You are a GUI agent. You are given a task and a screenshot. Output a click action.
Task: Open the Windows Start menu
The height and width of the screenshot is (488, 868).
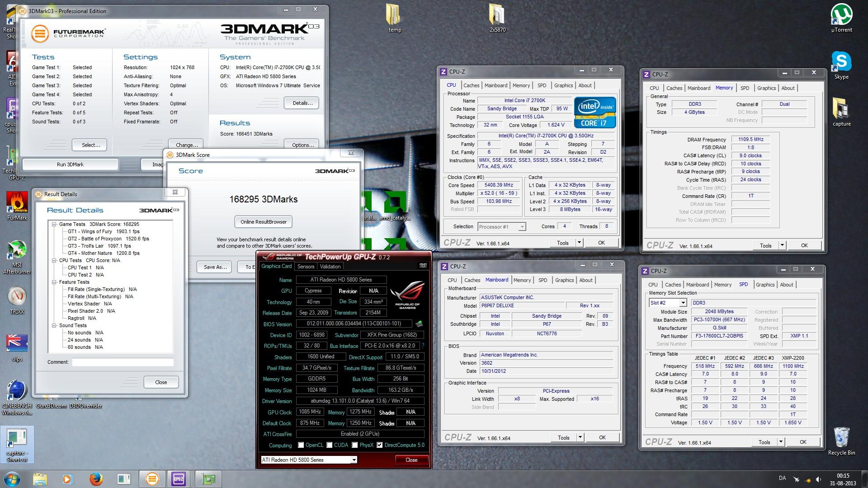pos(12,479)
